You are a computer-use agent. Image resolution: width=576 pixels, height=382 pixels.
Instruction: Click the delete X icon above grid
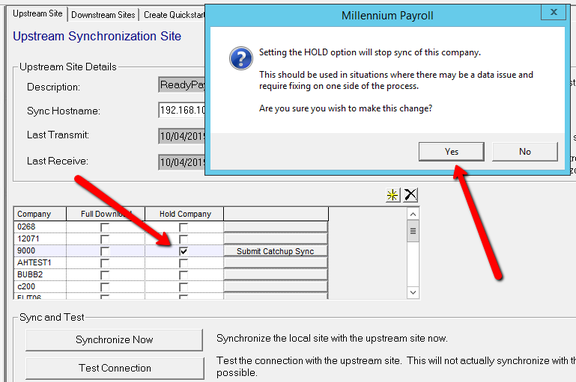(410, 195)
